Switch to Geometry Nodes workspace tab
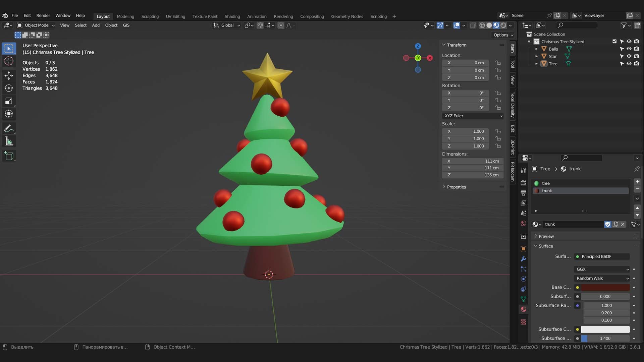The width and height of the screenshot is (644, 362). (x=347, y=16)
